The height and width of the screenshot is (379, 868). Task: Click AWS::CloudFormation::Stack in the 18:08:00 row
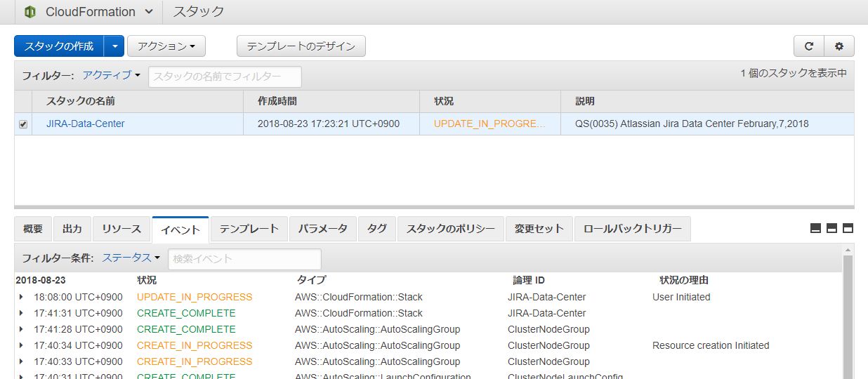coord(359,297)
